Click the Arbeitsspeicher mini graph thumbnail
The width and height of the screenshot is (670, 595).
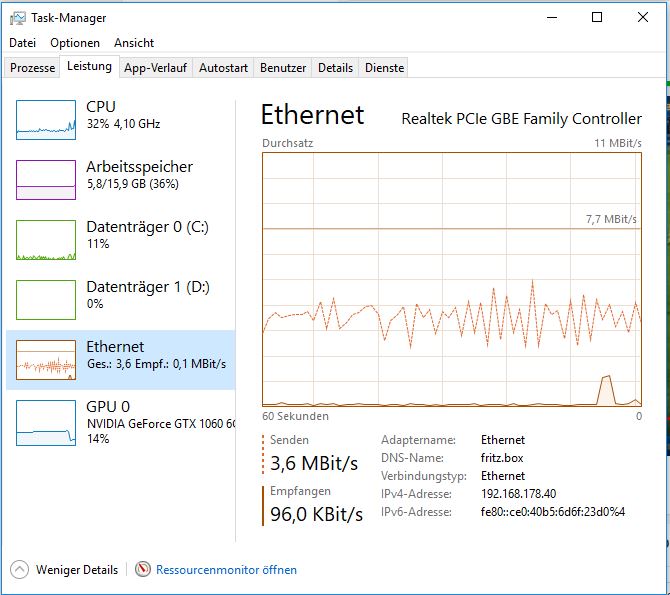[x=46, y=180]
